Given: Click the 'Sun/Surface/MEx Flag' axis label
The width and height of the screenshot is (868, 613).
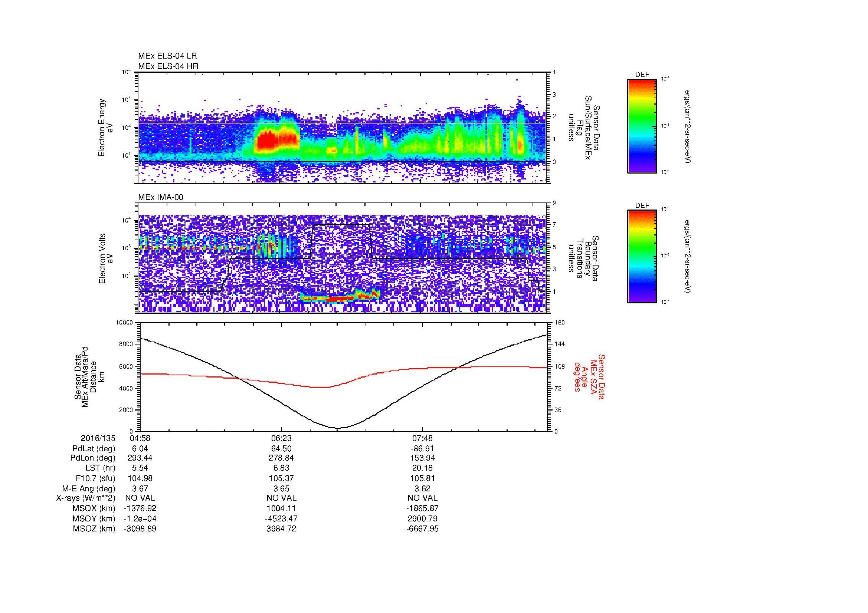Looking at the screenshot, I should 585,128.
